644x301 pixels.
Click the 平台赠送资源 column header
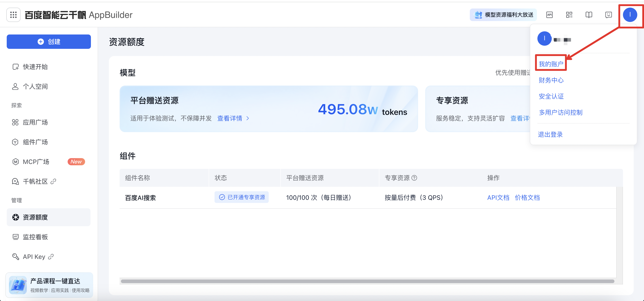tap(305, 178)
